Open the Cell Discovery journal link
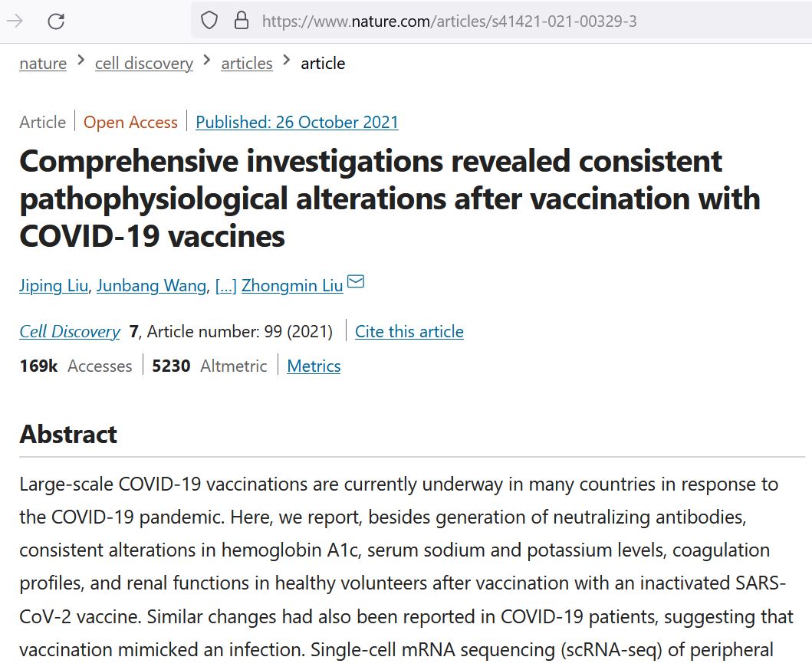 click(70, 331)
